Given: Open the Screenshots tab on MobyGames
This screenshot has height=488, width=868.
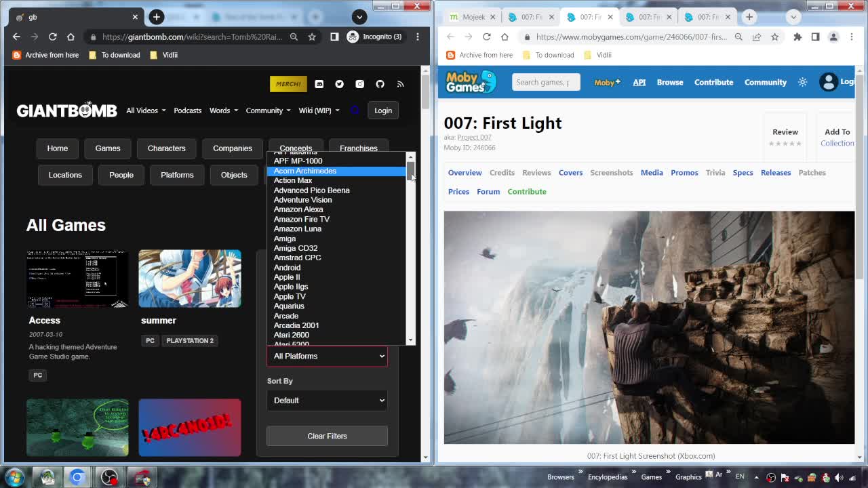Looking at the screenshot, I should 611,173.
